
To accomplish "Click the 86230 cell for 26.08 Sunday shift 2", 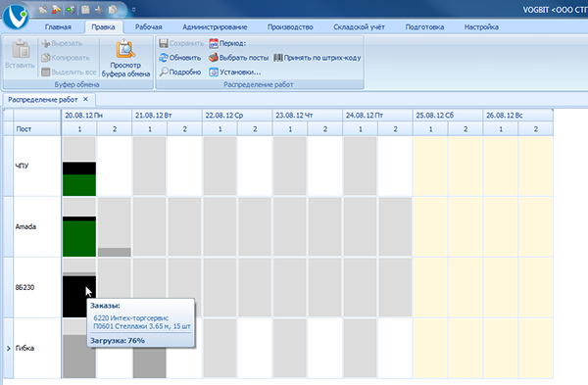I will [x=535, y=287].
